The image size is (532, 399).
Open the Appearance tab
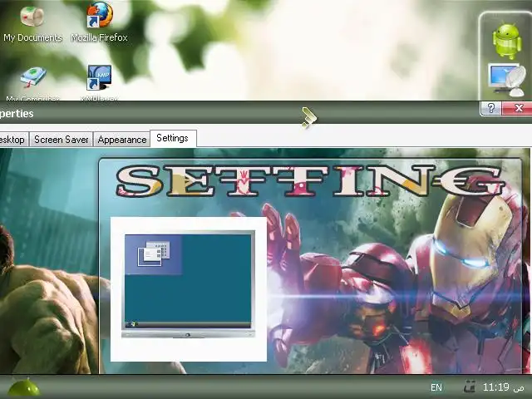122,140
